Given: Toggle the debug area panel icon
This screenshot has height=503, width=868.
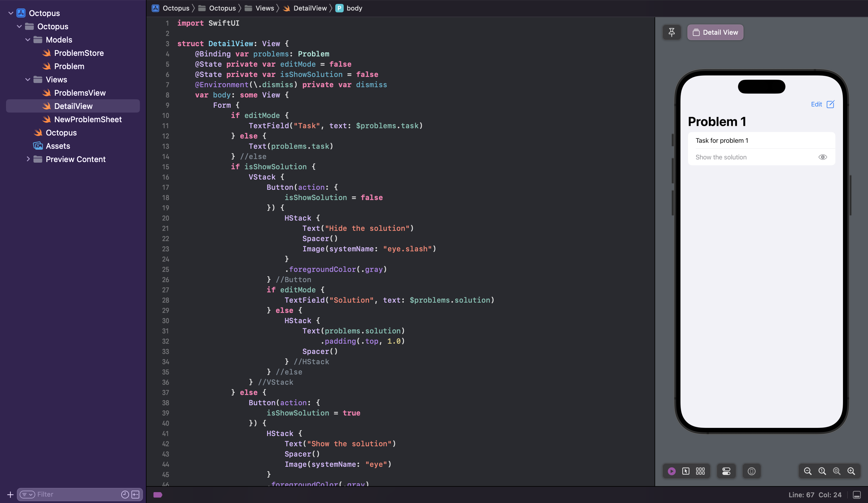Looking at the screenshot, I should pos(857,495).
